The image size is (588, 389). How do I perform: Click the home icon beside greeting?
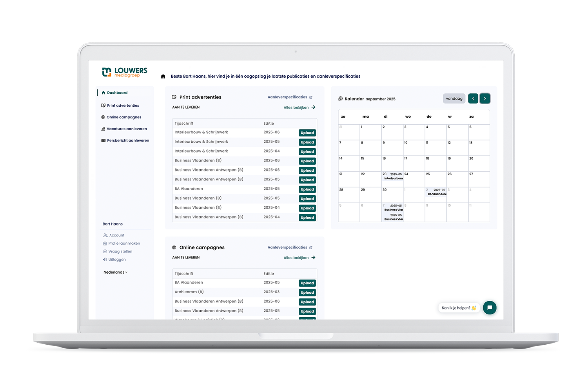click(163, 76)
